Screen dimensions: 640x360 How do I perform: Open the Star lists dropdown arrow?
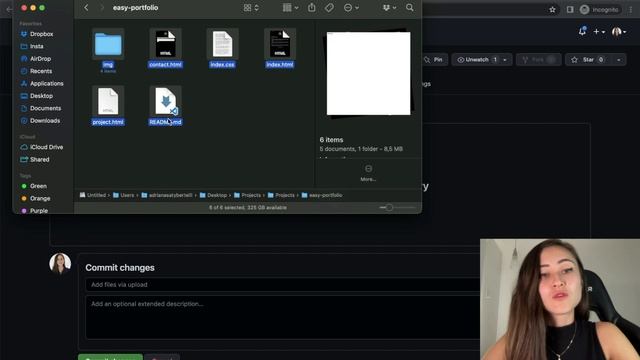[619, 60]
